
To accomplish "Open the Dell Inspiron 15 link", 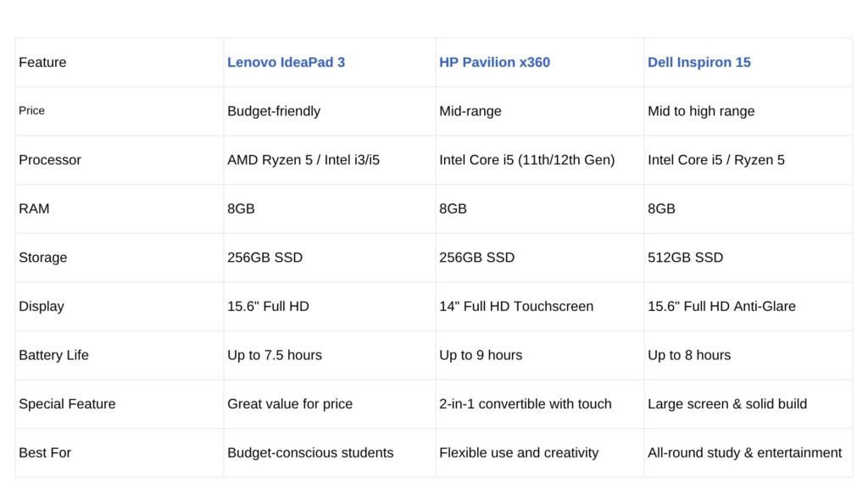I will 699,63.
